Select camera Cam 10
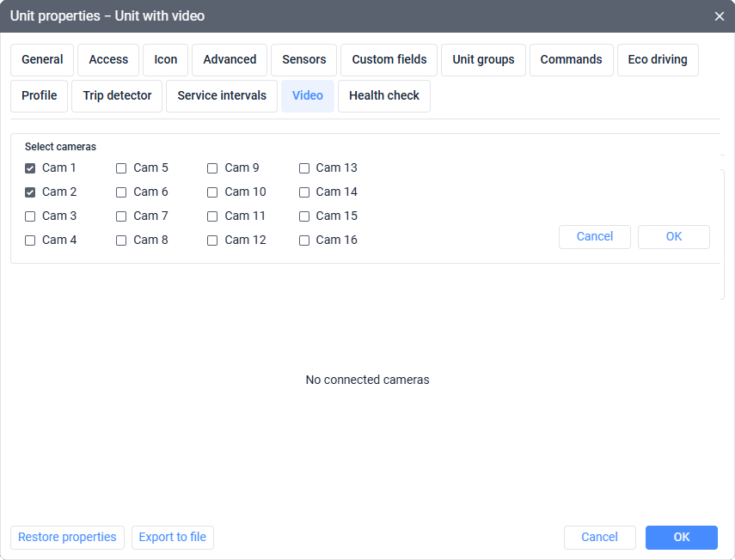 click(x=212, y=192)
